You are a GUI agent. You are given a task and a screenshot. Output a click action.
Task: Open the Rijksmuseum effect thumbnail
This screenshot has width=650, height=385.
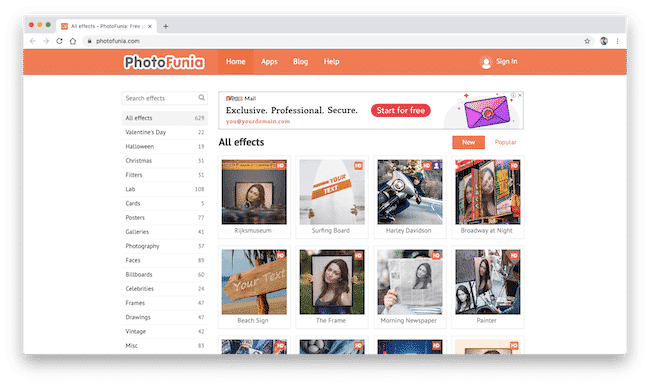click(x=254, y=192)
